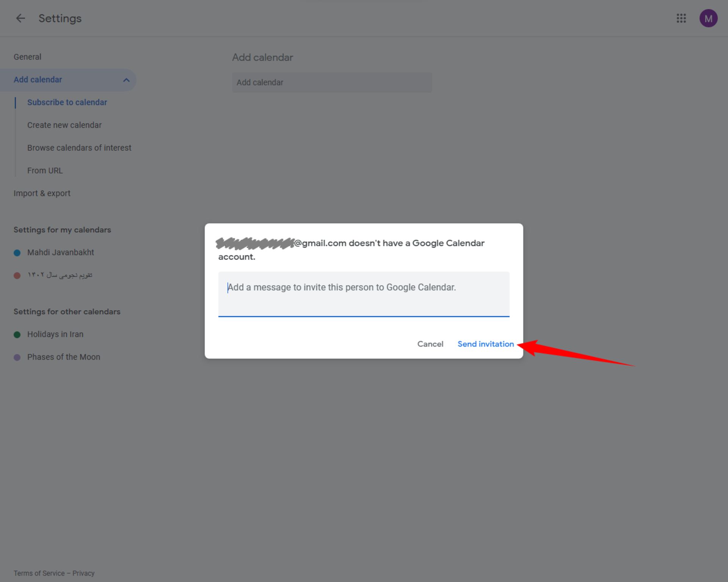Click the Add calendar input field
Viewport: 728px width, 582px height.
click(x=332, y=82)
